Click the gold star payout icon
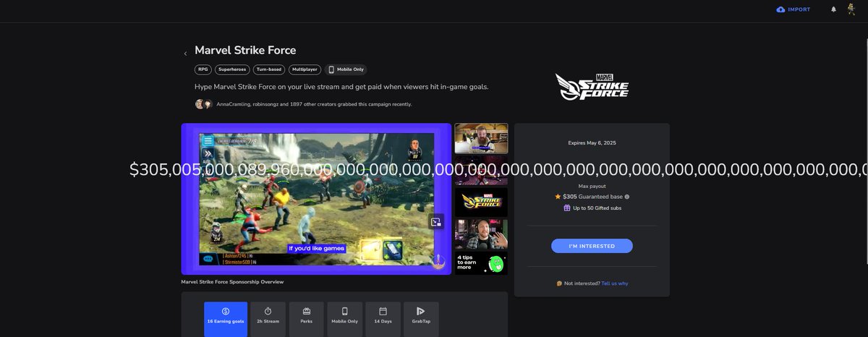 [558, 197]
